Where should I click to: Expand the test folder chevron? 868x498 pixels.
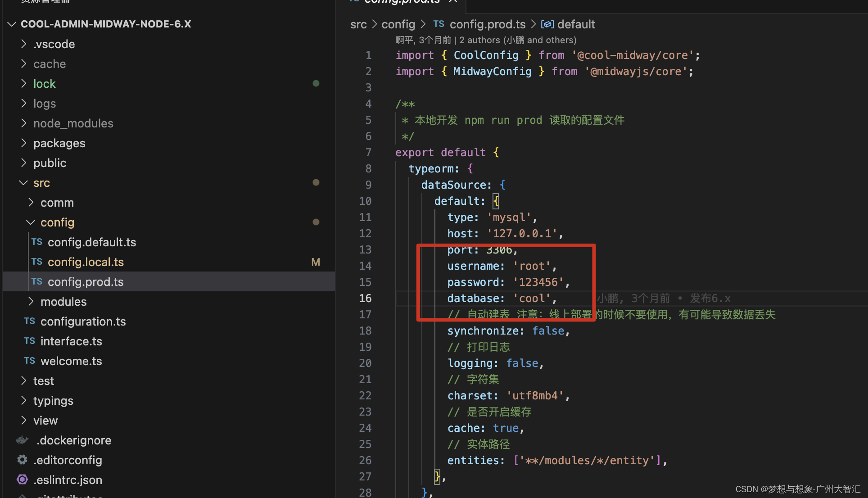[x=24, y=380]
